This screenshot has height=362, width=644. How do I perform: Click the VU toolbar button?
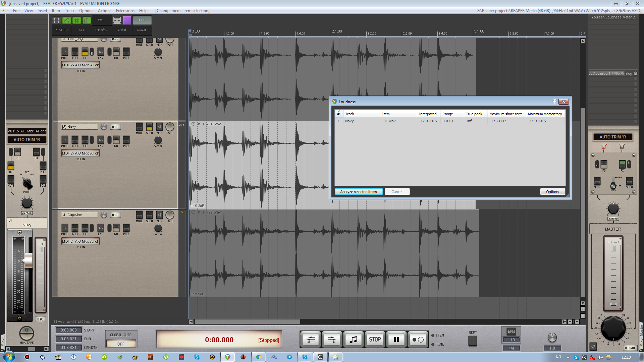tap(81, 30)
